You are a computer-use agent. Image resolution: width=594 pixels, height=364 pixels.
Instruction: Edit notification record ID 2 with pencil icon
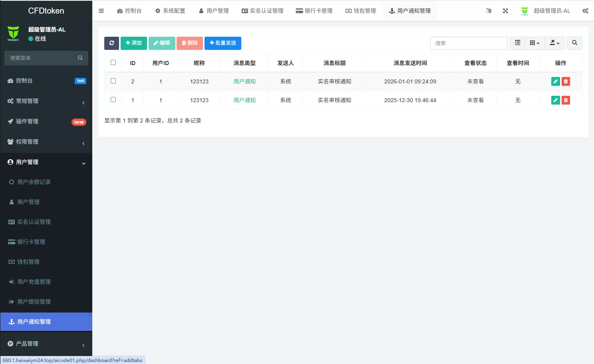(x=555, y=81)
